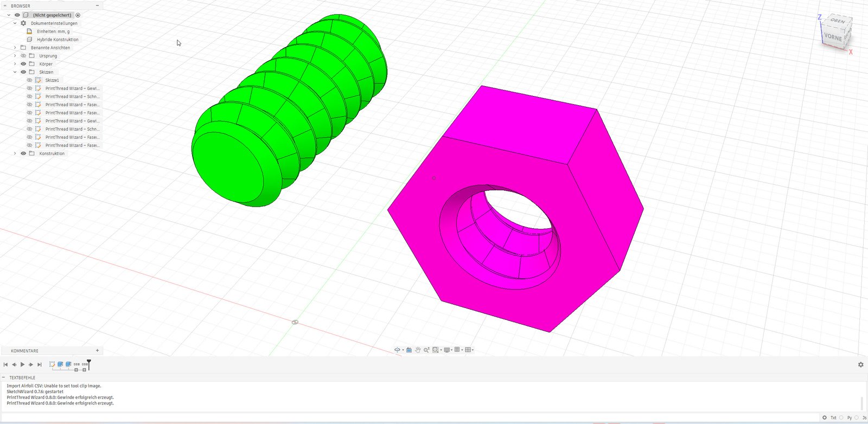Image resolution: width=868 pixels, height=424 pixels.
Task: Step forward one timeline feature
Action: (31, 364)
